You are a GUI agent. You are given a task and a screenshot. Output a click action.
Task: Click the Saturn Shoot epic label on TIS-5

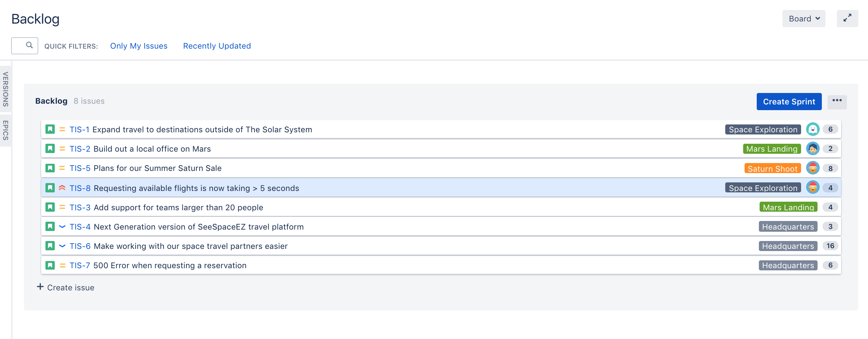[772, 168]
